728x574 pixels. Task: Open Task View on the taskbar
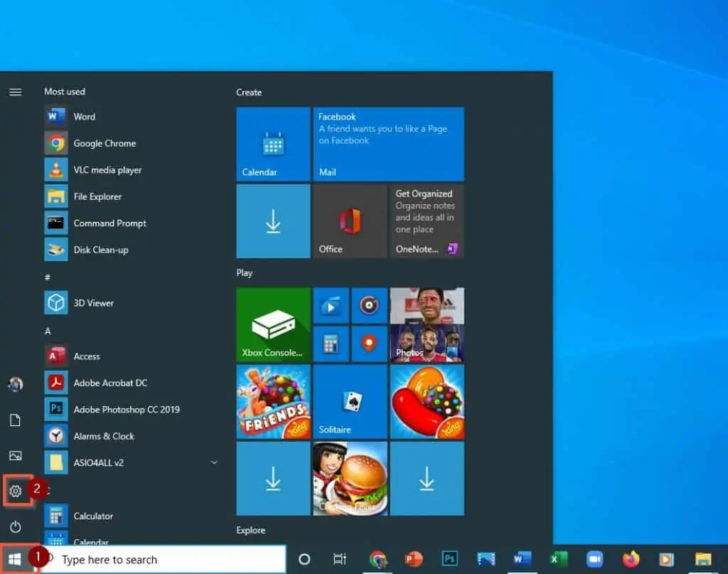[x=340, y=559]
